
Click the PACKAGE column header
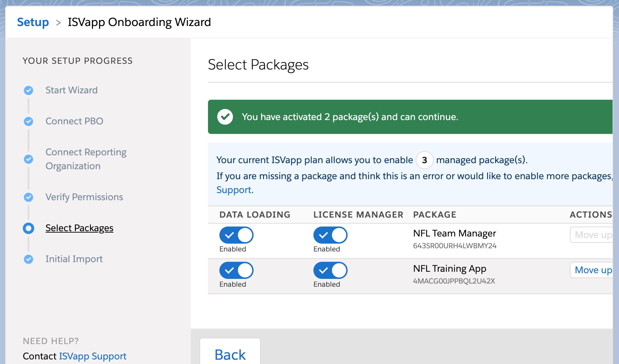click(x=435, y=215)
